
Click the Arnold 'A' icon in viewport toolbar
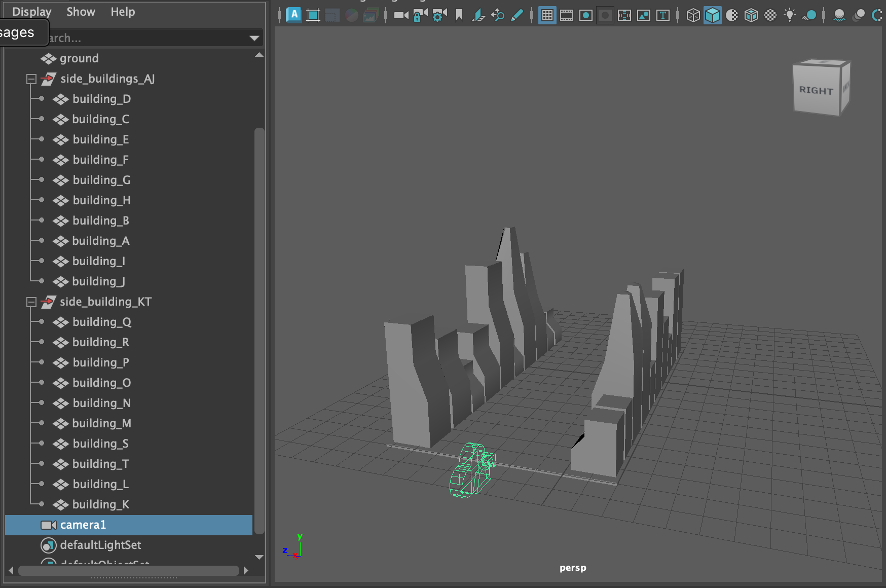(x=294, y=15)
